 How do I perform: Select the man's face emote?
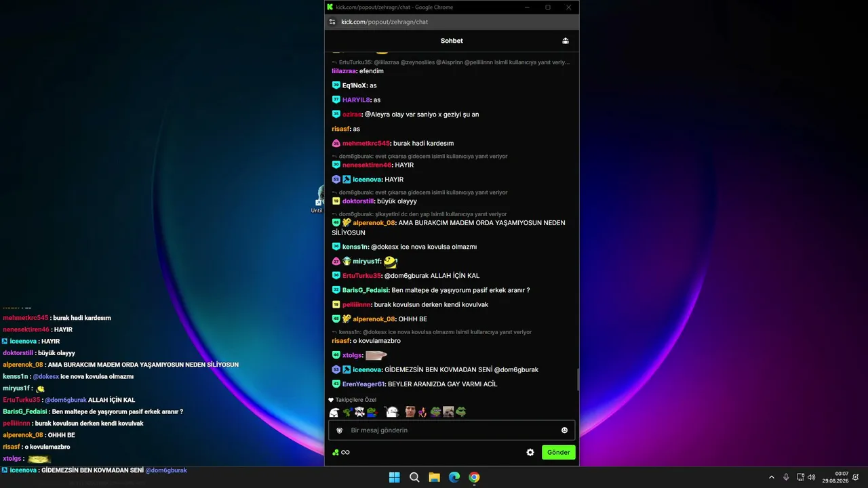tap(410, 411)
